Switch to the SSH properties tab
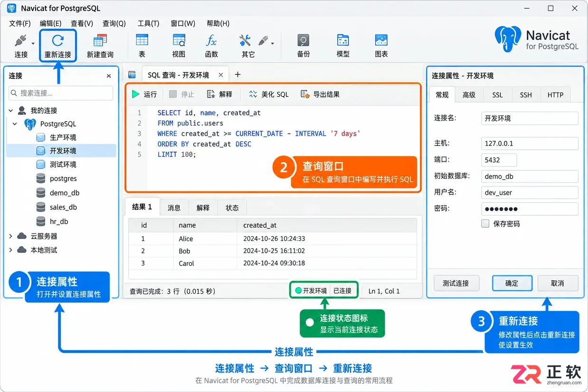The height and width of the screenshot is (392, 588). pyautogui.click(x=526, y=95)
